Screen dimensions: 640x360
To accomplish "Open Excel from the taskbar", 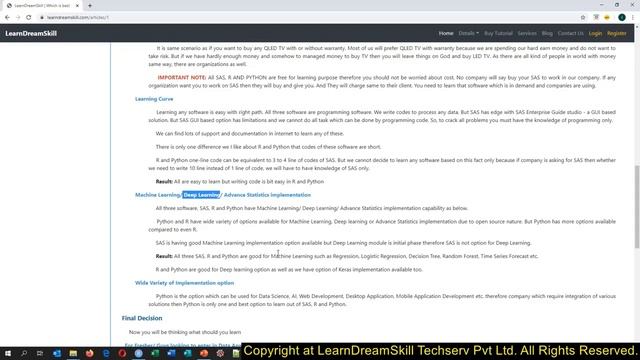I will [155, 353].
